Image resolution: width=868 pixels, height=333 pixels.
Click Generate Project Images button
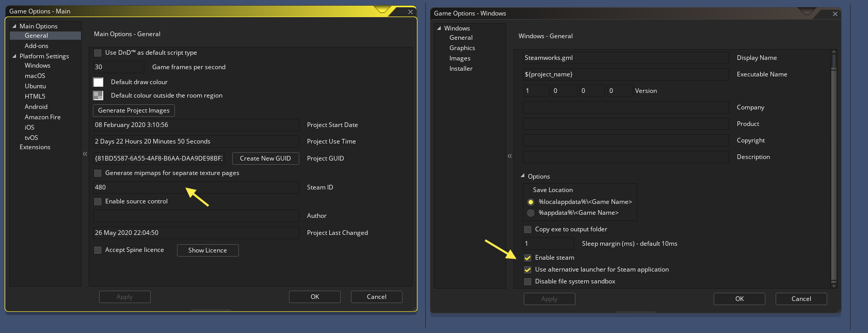[134, 110]
